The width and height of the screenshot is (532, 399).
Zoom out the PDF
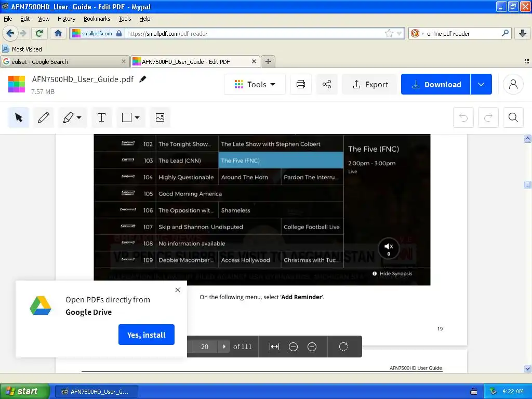tap(293, 347)
